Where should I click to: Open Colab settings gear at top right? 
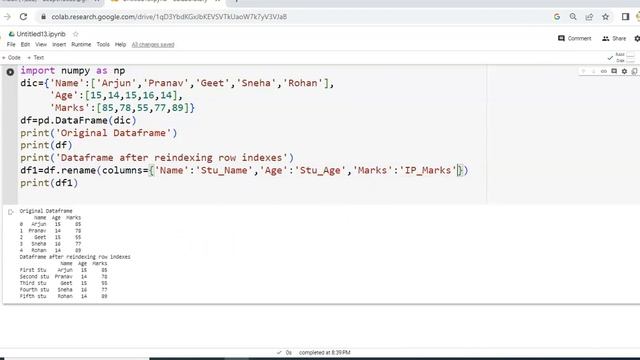click(637, 38)
